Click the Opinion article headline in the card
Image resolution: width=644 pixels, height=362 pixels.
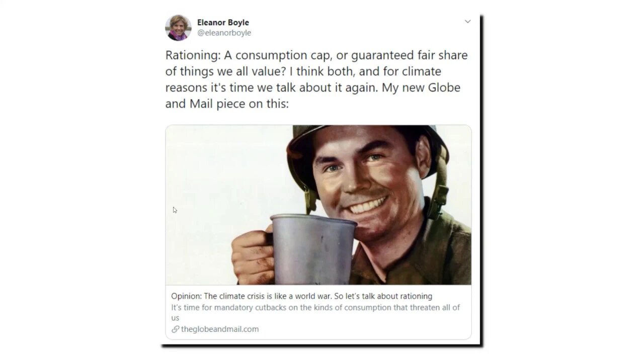[x=301, y=296]
